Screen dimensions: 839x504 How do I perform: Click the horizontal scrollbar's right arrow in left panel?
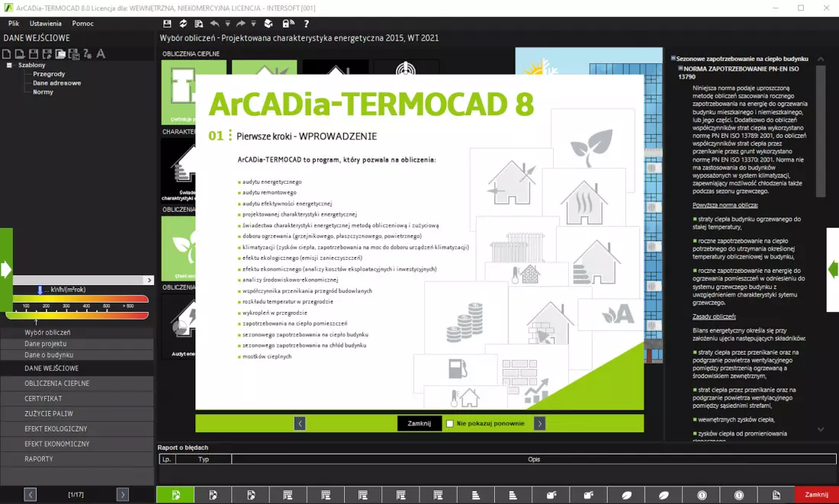pyautogui.click(x=149, y=281)
